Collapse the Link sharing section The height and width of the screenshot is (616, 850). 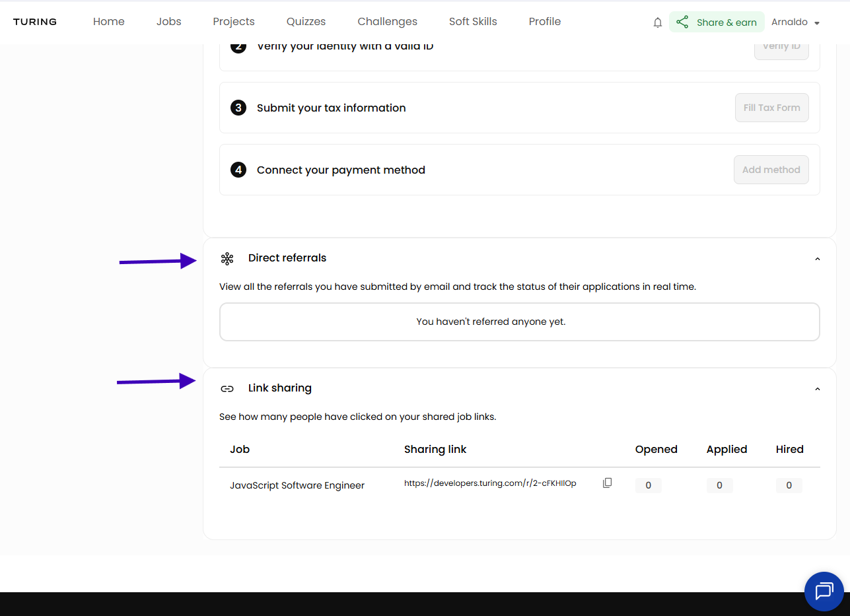click(x=817, y=389)
